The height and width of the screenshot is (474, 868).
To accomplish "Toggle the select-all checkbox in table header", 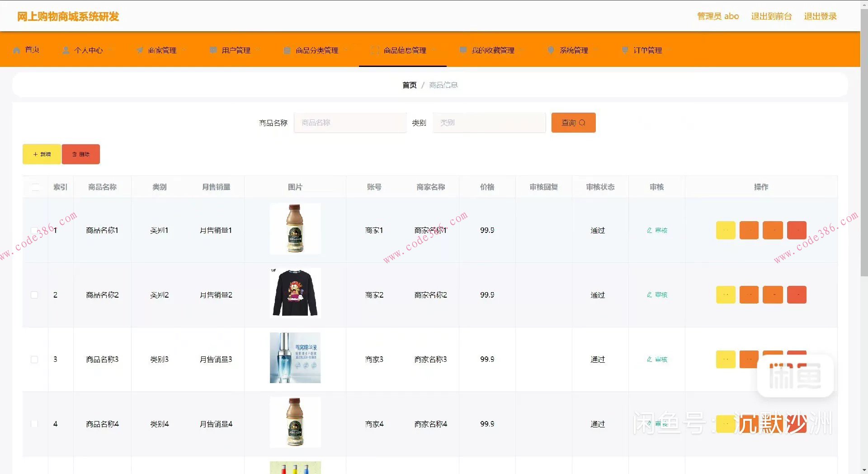I will point(35,187).
